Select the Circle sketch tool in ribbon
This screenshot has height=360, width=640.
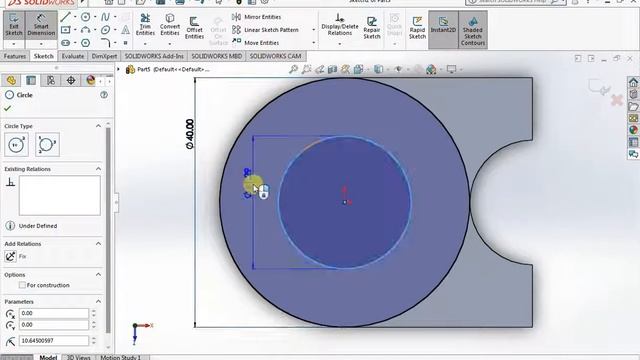pyautogui.click(x=85, y=17)
